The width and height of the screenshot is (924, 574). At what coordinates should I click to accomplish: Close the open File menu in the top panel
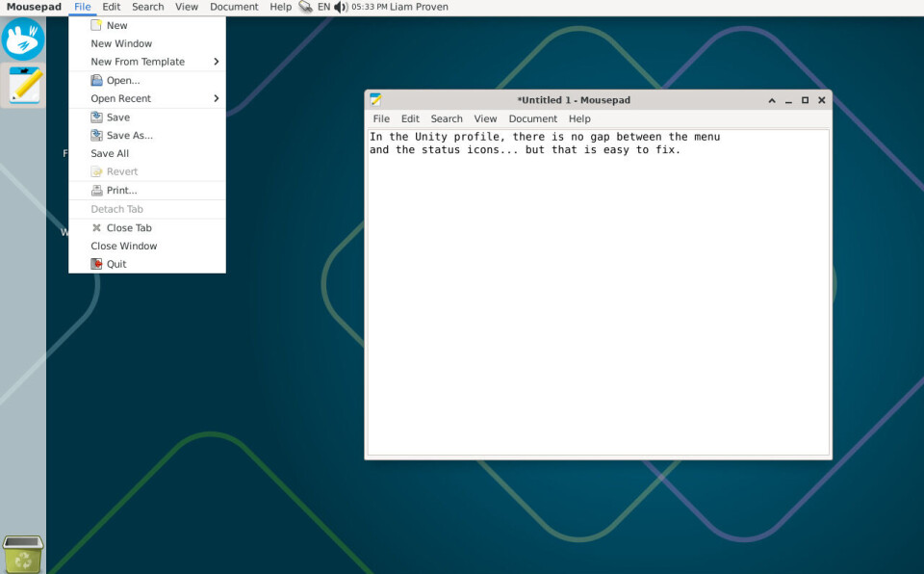pyautogui.click(x=83, y=7)
